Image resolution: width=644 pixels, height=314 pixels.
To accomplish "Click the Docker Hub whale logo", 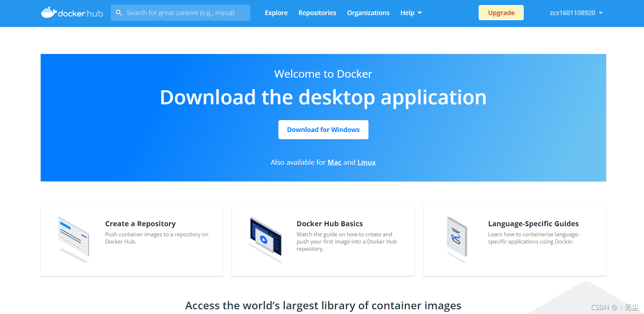I will pyautogui.click(x=72, y=13).
